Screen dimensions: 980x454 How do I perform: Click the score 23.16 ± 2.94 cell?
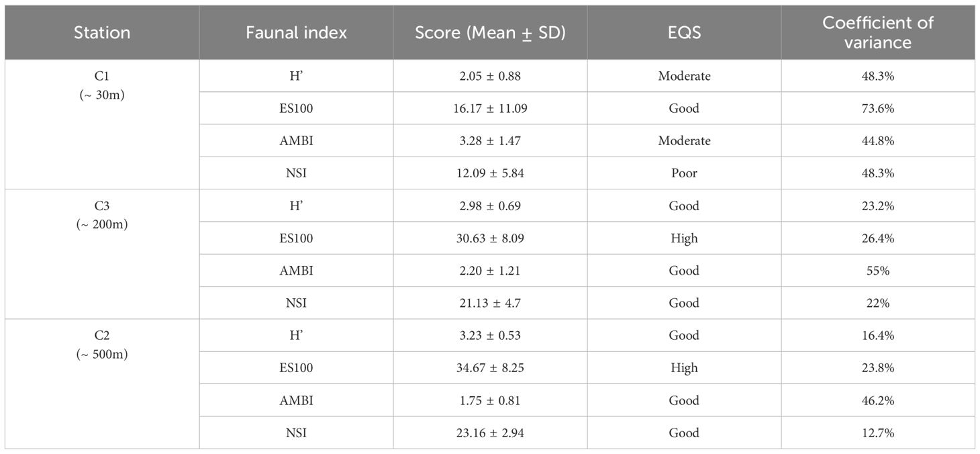[x=490, y=433]
